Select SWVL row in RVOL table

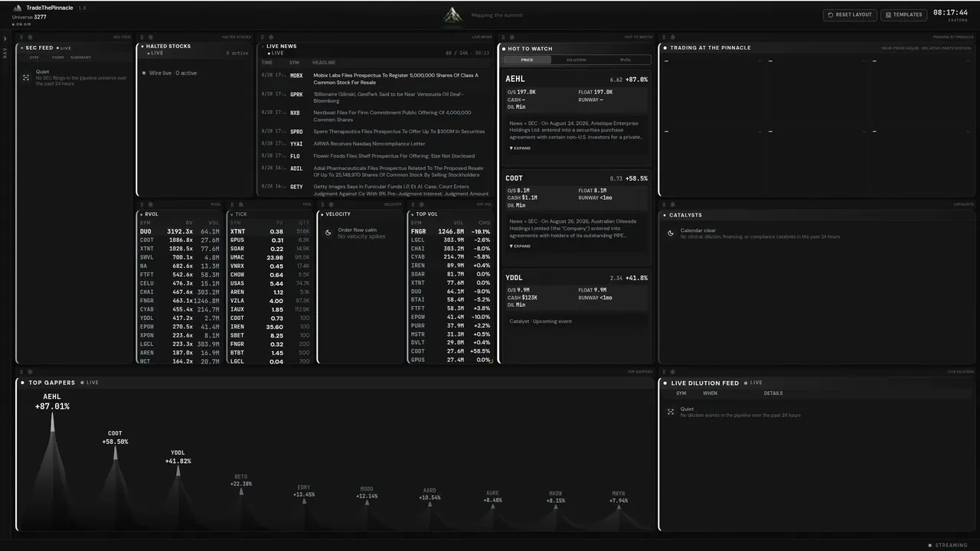[180, 257]
